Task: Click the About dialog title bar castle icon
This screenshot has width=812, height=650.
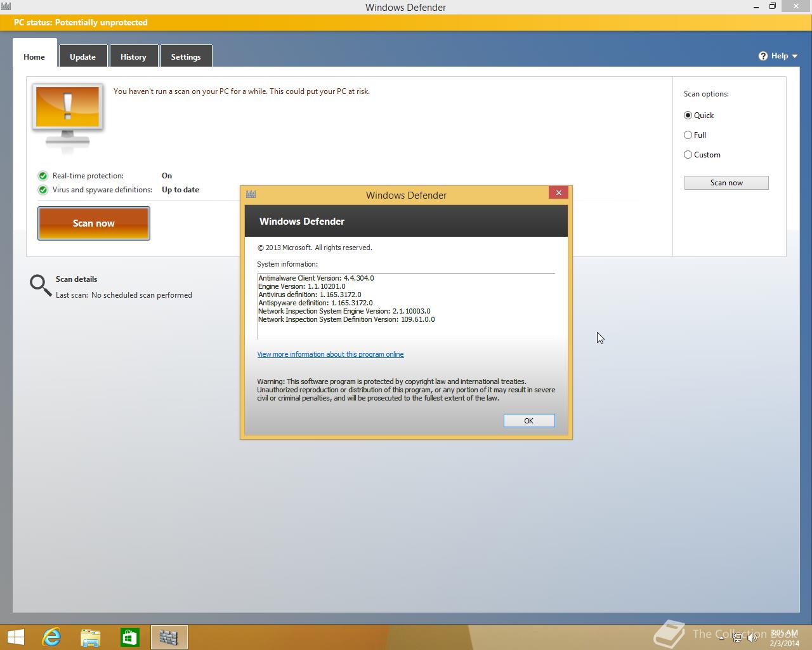Action: pos(251,194)
